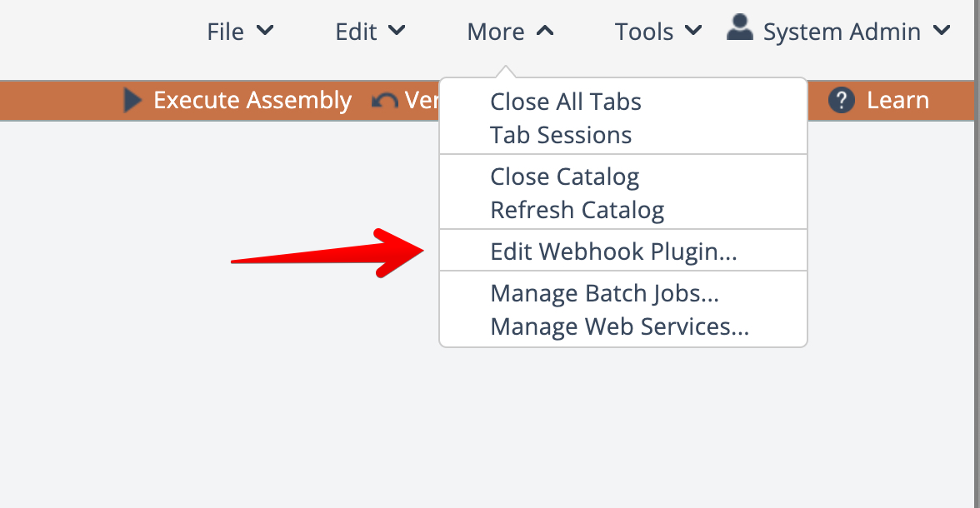This screenshot has width=980, height=508.
Task: Expand the Edit menu chevron
Action: pyautogui.click(x=397, y=32)
